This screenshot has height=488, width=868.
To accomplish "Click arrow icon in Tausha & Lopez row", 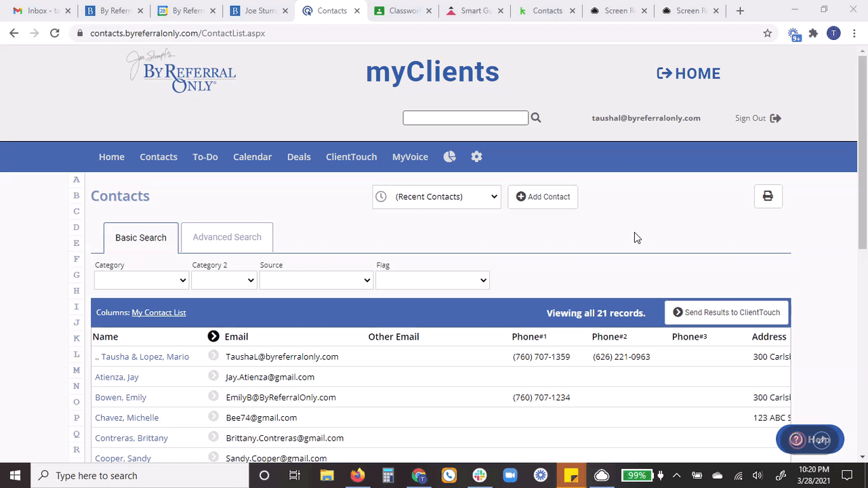I will pos(213,356).
